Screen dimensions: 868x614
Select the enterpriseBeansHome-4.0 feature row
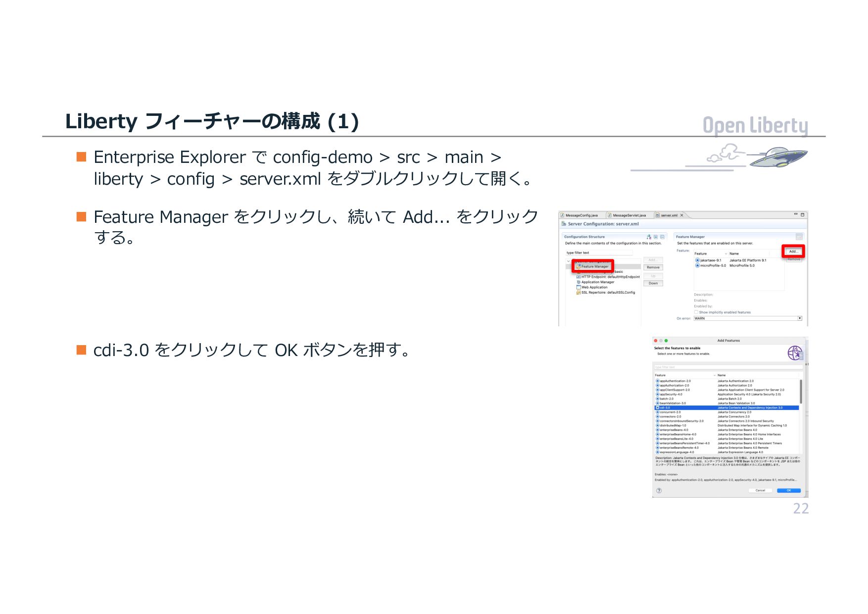[727, 434]
